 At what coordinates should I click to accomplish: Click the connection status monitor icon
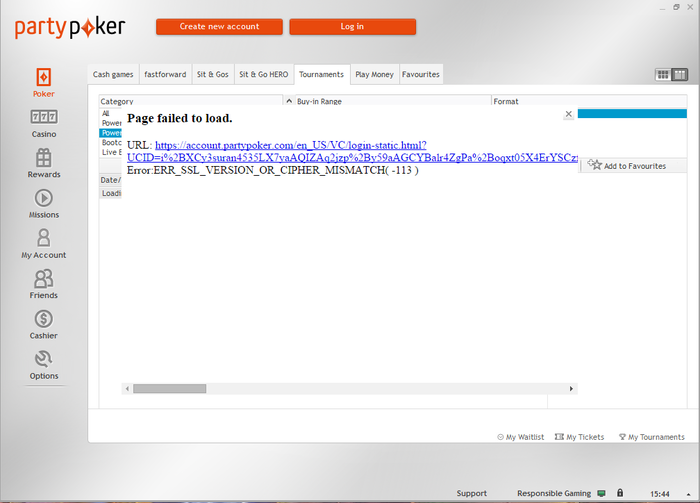click(601, 493)
